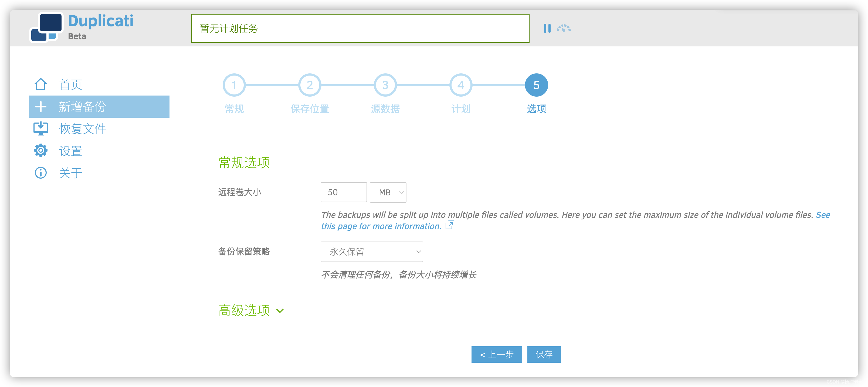
Task: Click the external link icon after information
Action: pos(450,225)
